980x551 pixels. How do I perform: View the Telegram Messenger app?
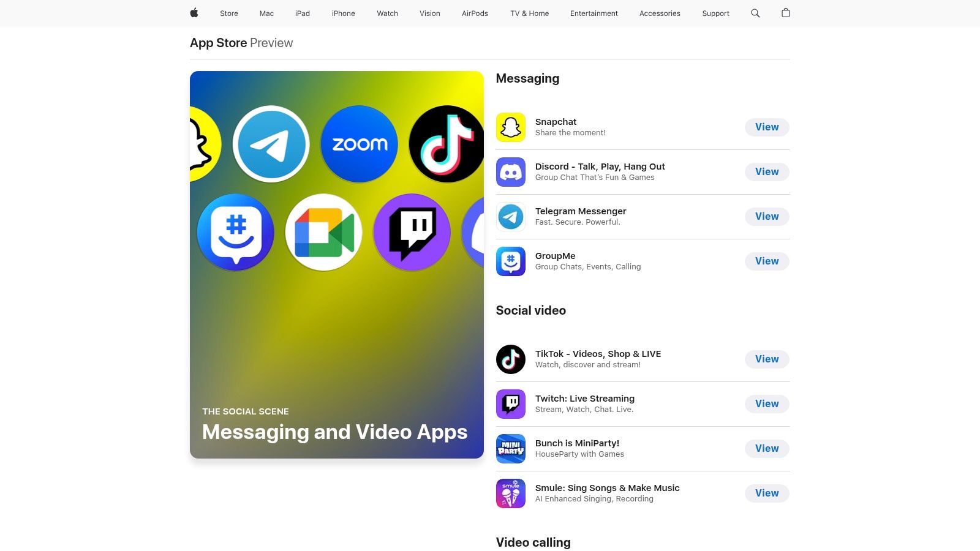coord(767,217)
